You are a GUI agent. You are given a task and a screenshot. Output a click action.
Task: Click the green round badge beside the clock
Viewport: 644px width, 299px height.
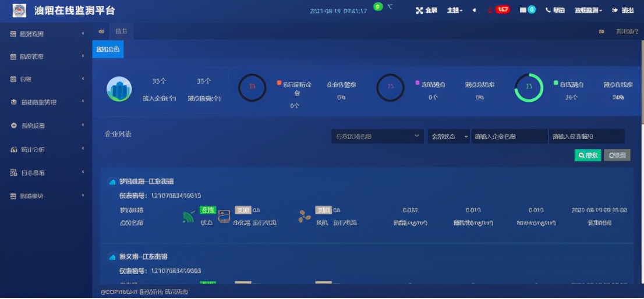tap(378, 6)
